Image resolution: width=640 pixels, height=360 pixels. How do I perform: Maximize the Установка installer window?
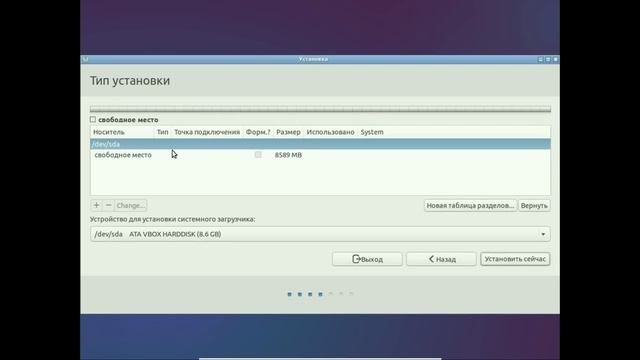(548, 59)
